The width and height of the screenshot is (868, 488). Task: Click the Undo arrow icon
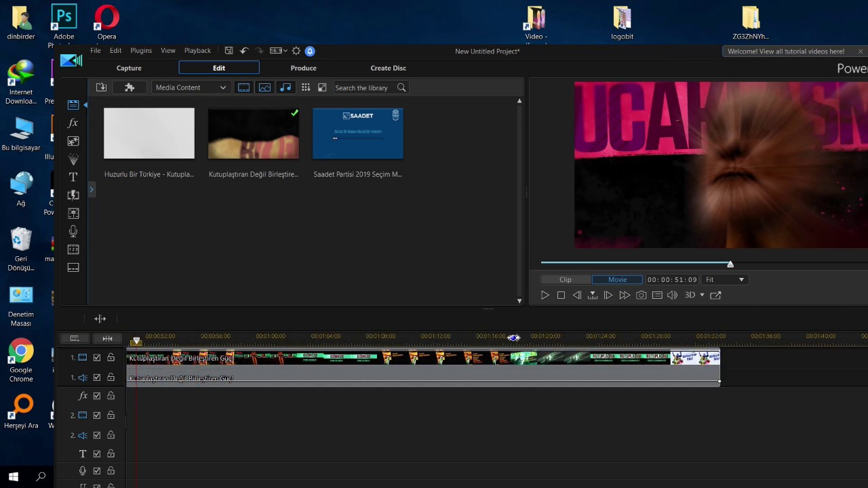pyautogui.click(x=244, y=51)
